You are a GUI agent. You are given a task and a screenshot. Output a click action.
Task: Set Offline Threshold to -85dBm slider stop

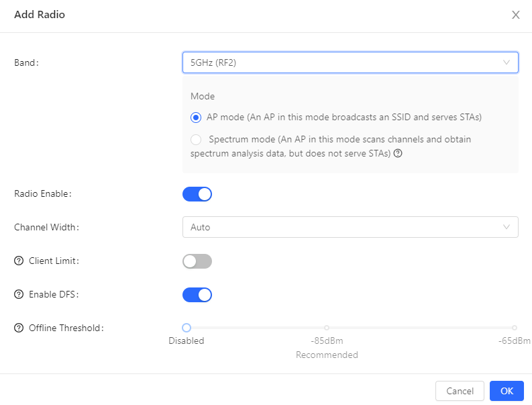tap(327, 328)
